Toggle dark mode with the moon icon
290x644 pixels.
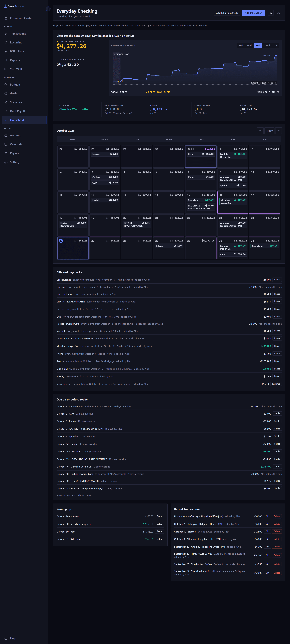[271, 13]
